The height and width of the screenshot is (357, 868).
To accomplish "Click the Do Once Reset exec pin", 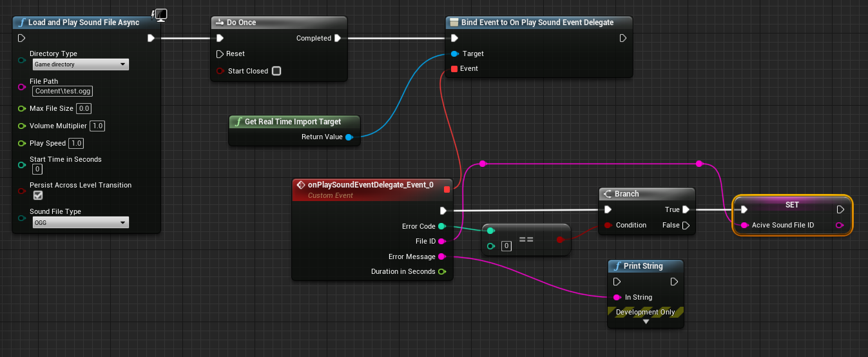I will [x=220, y=54].
